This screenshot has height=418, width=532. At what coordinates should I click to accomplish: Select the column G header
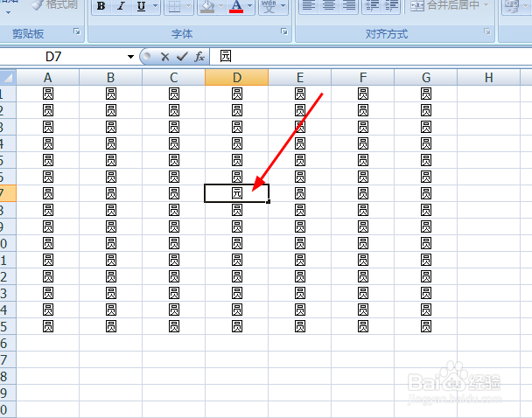coord(426,78)
